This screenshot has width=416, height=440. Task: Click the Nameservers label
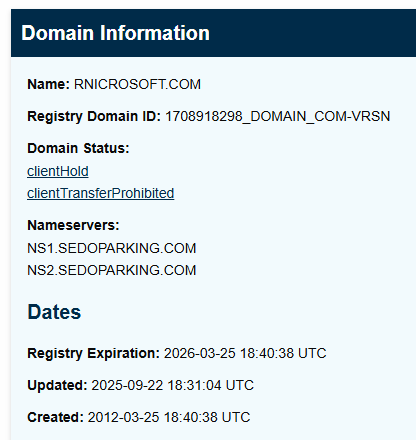73,225
